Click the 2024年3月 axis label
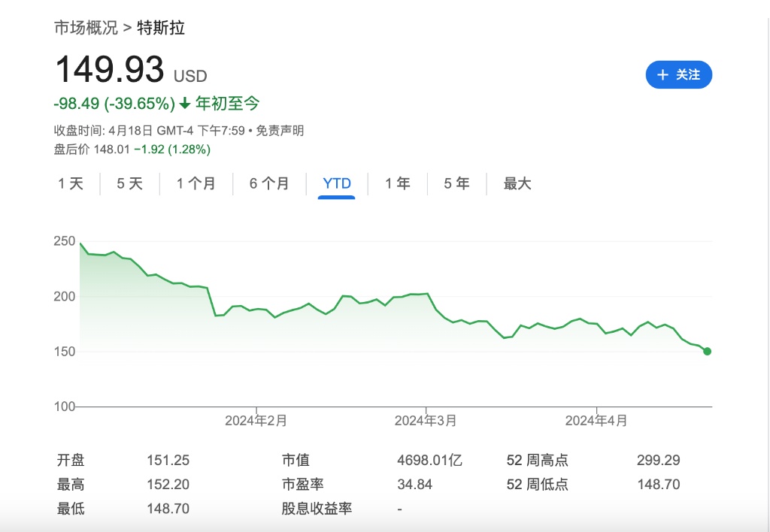 point(426,421)
